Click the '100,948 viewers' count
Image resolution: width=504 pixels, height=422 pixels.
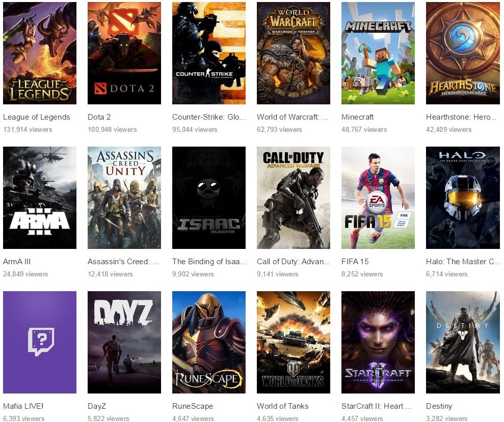(x=112, y=130)
